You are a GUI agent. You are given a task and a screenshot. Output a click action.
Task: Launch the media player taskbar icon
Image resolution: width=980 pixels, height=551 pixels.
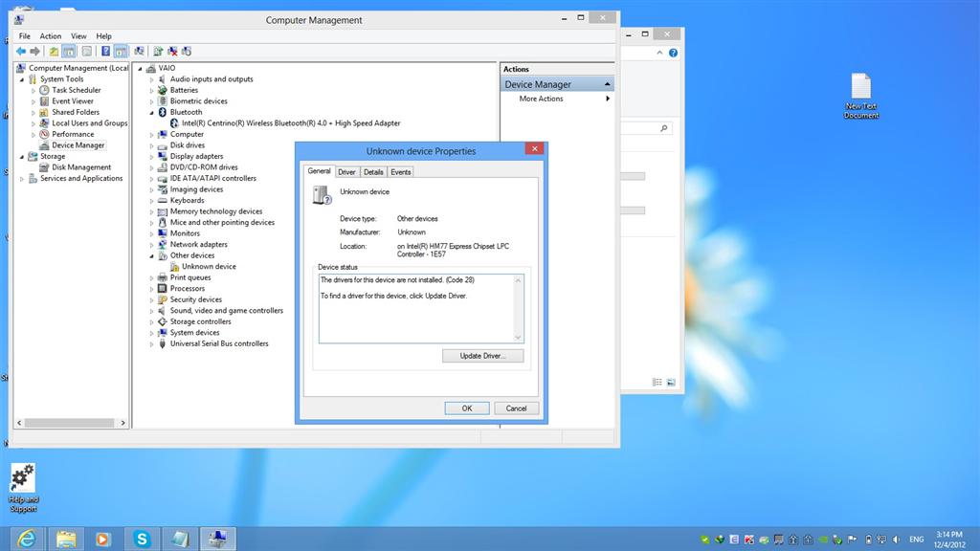pyautogui.click(x=102, y=539)
